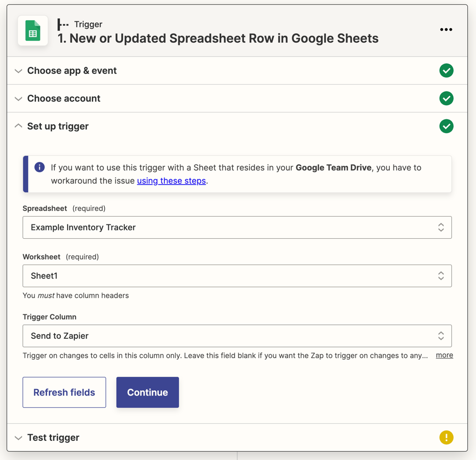Image resolution: width=476 pixels, height=460 pixels.
Task: Click the Trigger Column field's up-down arrows
Action: tap(441, 336)
